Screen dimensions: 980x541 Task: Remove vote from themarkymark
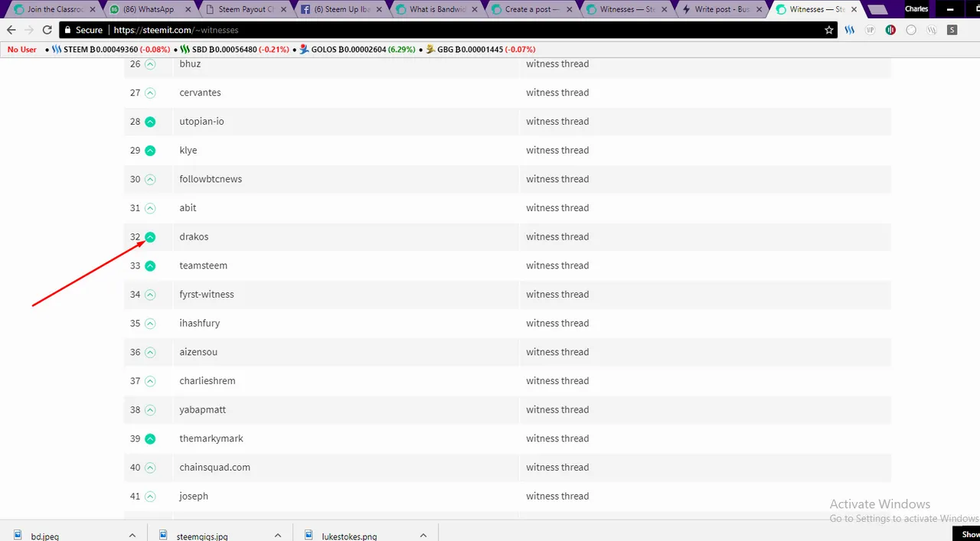pyautogui.click(x=150, y=438)
